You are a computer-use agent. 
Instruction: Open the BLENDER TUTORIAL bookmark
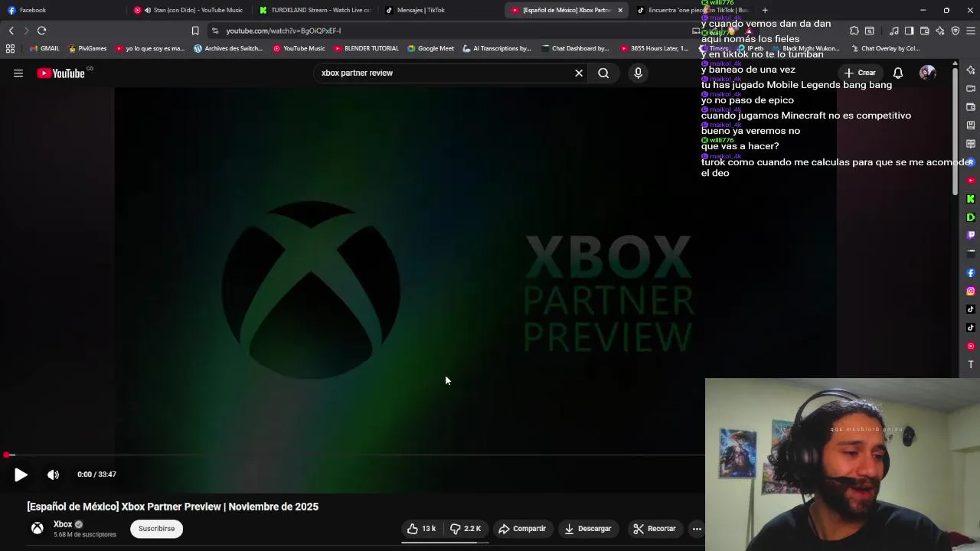[x=366, y=48]
